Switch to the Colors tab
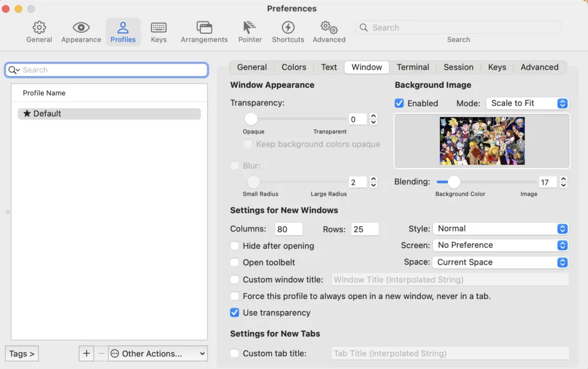This screenshot has height=369, width=588. point(293,67)
